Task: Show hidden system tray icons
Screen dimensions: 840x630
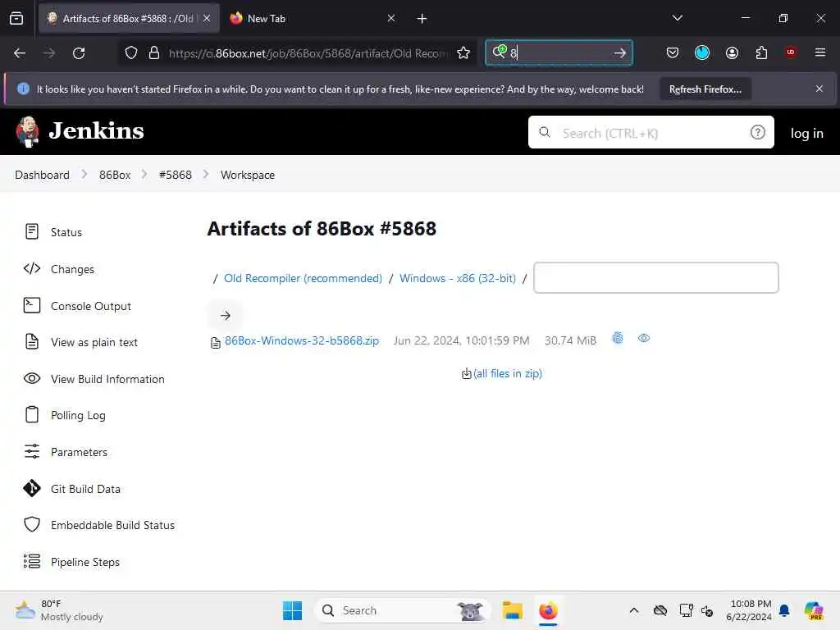Action: point(634,610)
